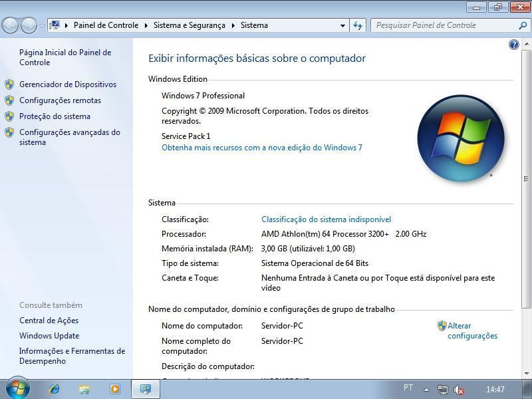Viewport: 532px width, 399px height.
Task: Open Windows Media Player from taskbar
Action: (x=114, y=389)
